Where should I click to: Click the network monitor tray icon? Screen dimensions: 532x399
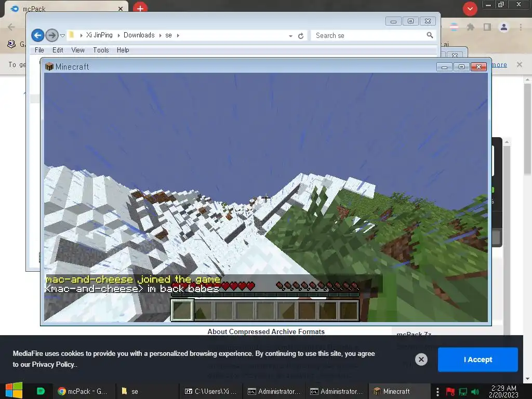pos(463,392)
